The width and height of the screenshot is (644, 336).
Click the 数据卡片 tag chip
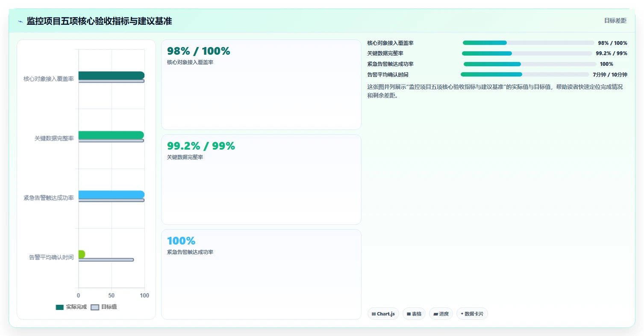[472, 314]
